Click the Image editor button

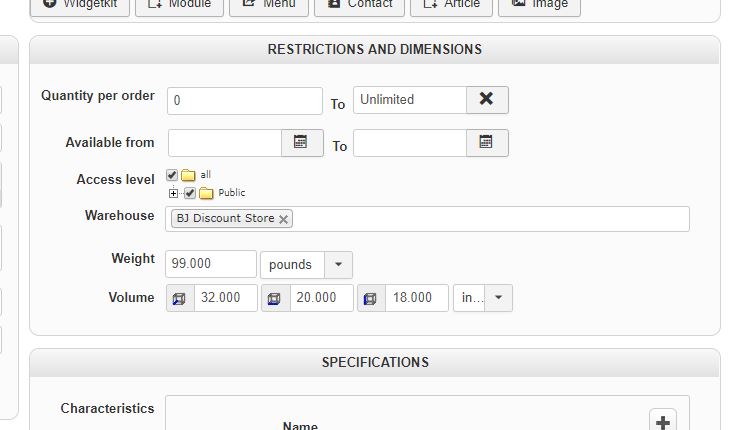click(x=539, y=5)
